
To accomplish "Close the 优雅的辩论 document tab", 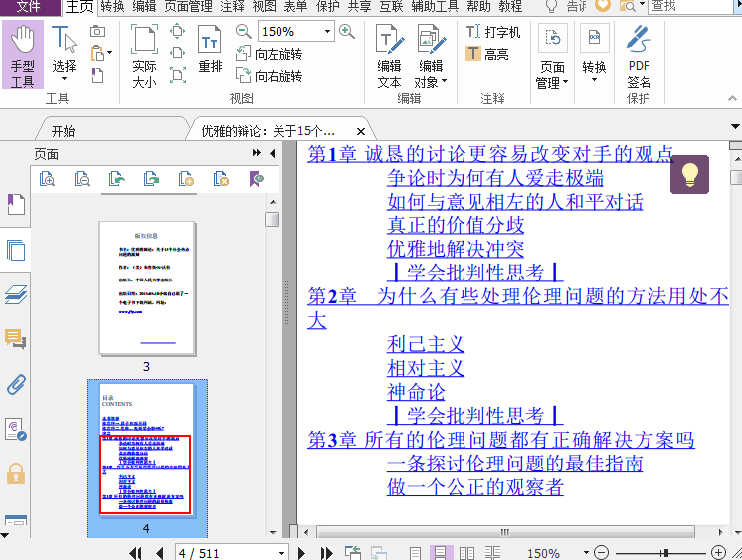I will tap(361, 131).
